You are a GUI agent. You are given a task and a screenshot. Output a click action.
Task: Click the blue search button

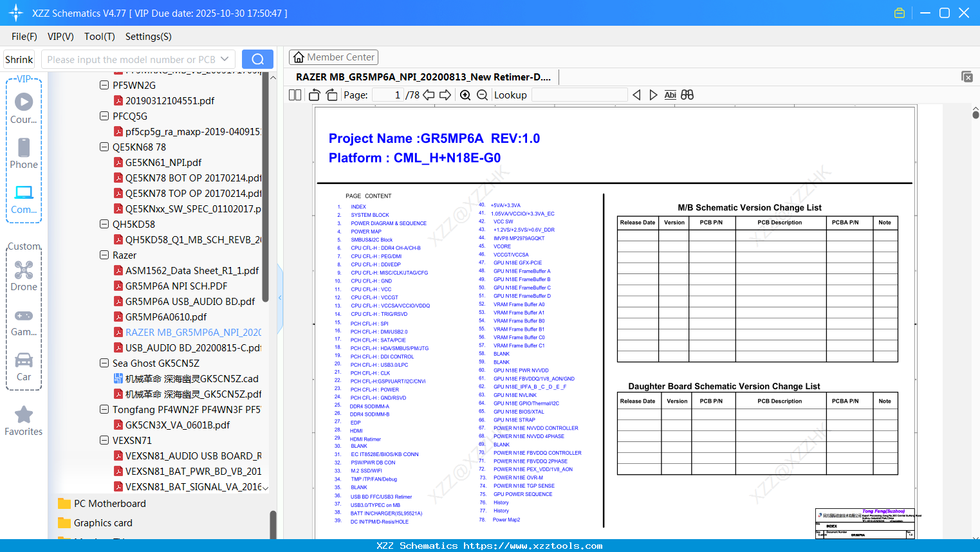pos(257,59)
